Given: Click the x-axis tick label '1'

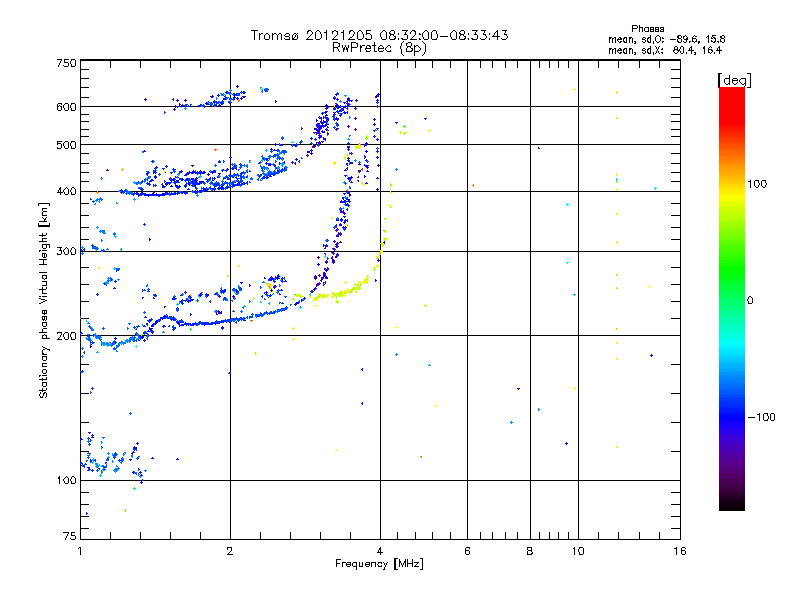Looking at the screenshot, I should [80, 551].
